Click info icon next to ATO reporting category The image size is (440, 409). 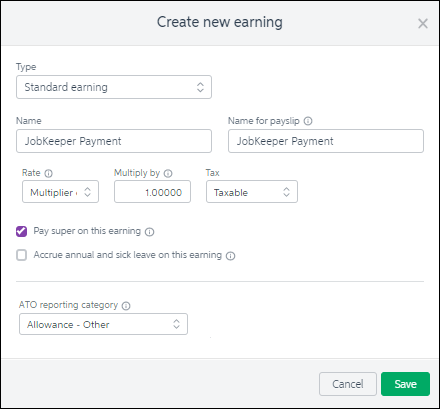[126, 306]
